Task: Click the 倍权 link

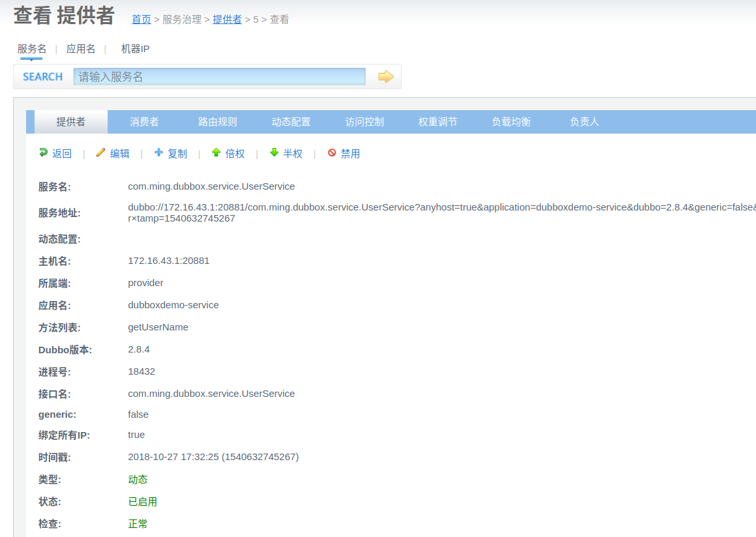Action: tap(235, 154)
